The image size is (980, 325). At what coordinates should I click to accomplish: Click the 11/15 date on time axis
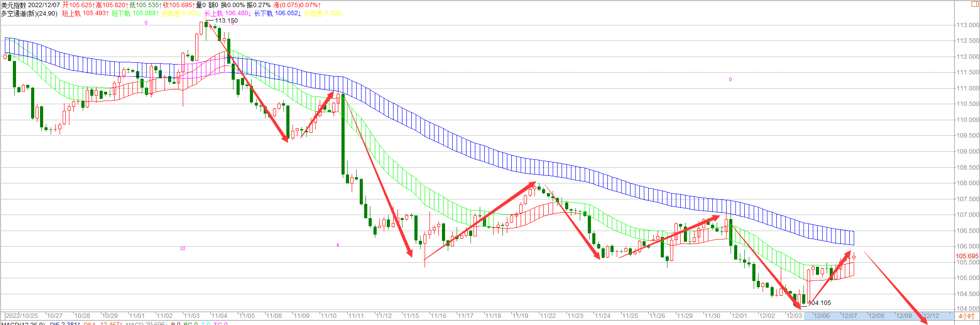pyautogui.click(x=411, y=316)
